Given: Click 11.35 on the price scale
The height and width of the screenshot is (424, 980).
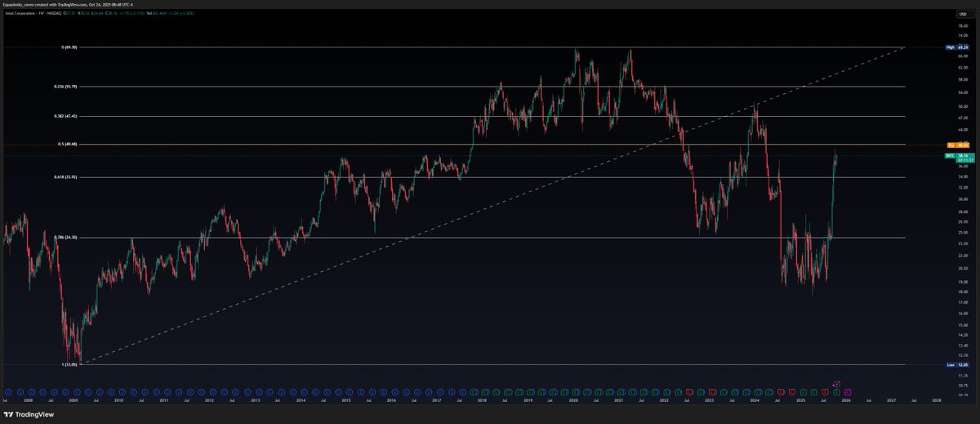Looking at the screenshot, I should tap(963, 375).
